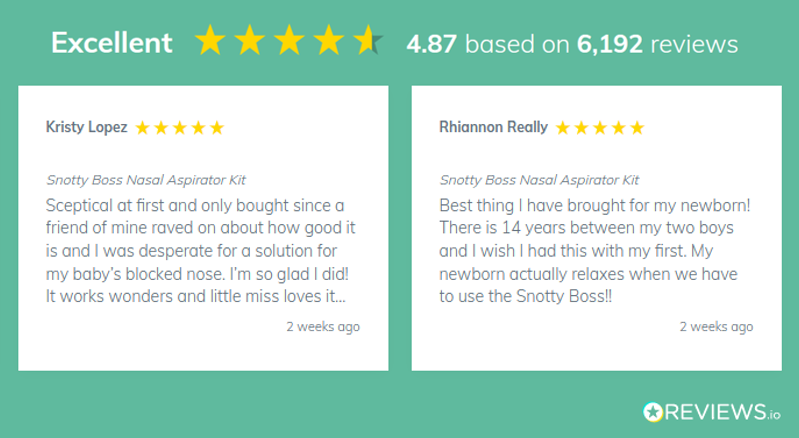
Task: Select the Rhiannon Really reviewer name
Action: 493,127
